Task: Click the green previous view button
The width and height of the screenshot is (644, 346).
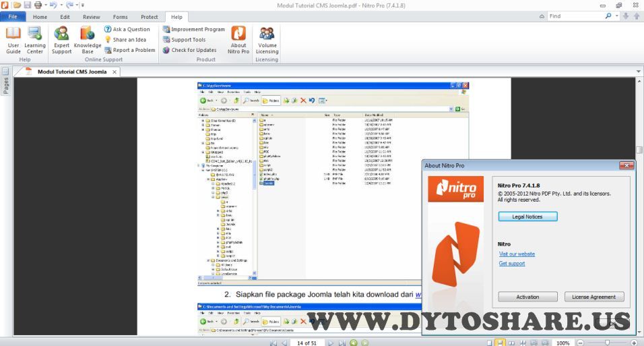Action: coord(353,343)
